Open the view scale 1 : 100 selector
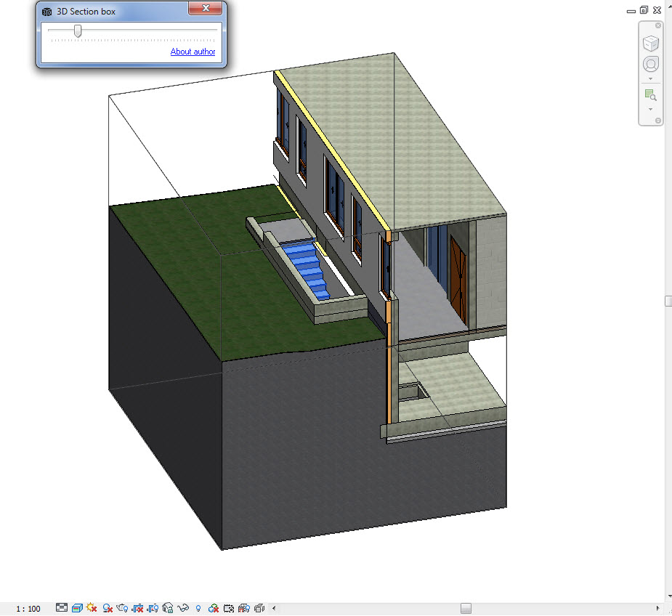The width and height of the screenshot is (672, 616). coord(28,609)
